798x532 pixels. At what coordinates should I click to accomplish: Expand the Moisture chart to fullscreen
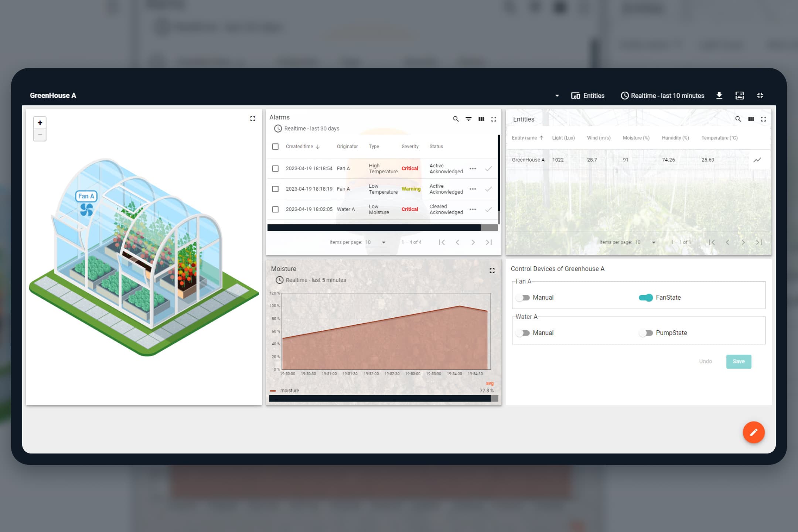492,271
